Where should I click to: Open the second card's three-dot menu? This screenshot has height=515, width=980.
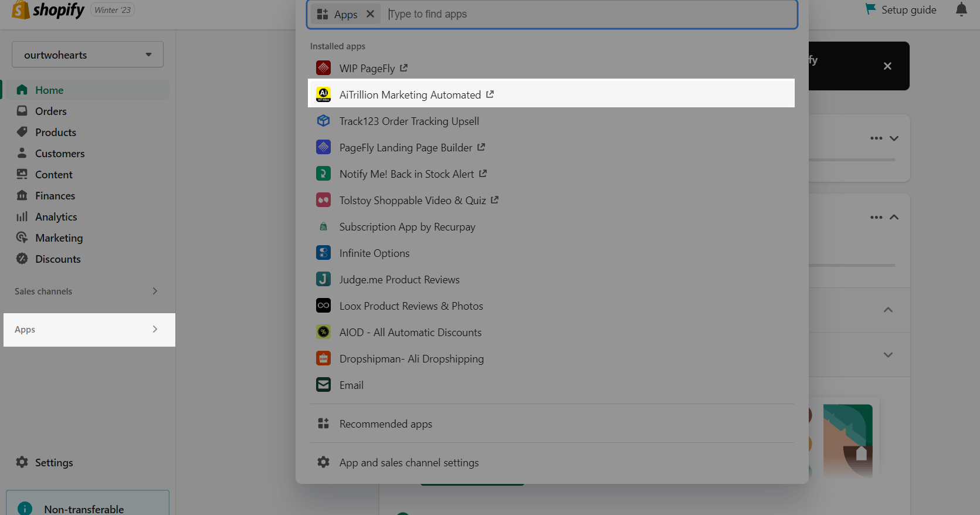(876, 217)
